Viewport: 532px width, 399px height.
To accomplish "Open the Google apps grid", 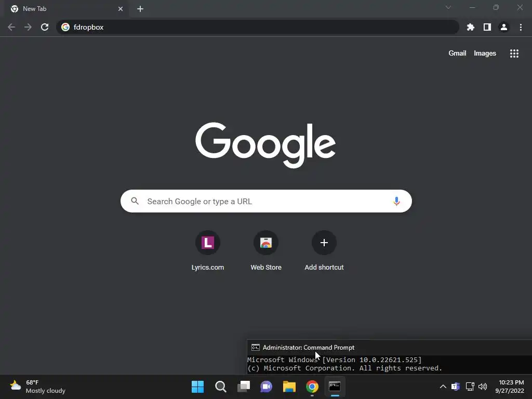I will pos(514,54).
